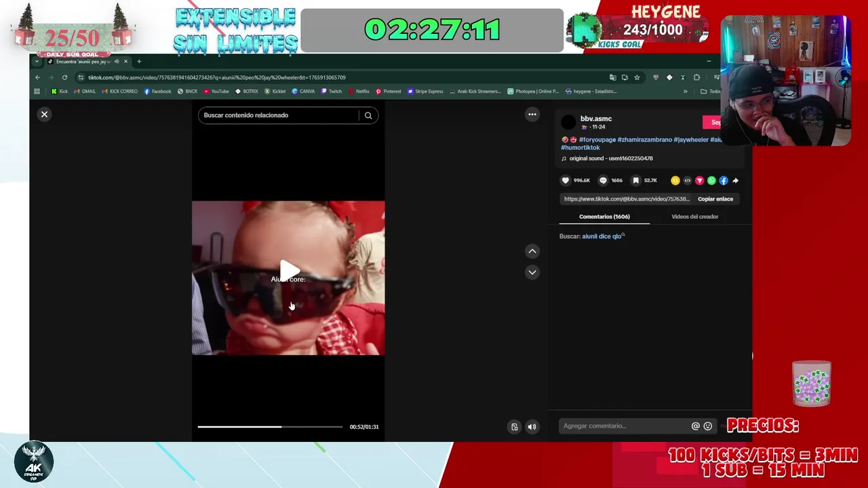Open the Facebook bookmark
868x488 pixels.
point(157,91)
